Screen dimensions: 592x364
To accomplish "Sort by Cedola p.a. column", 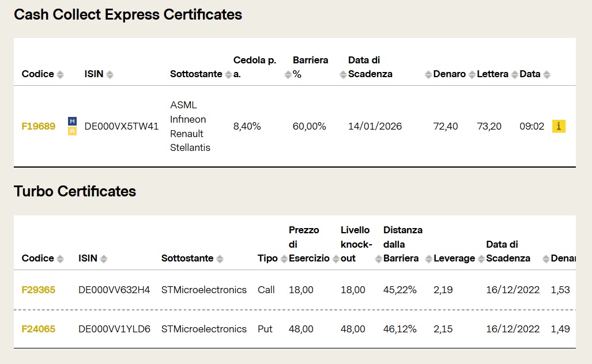I will [288, 75].
